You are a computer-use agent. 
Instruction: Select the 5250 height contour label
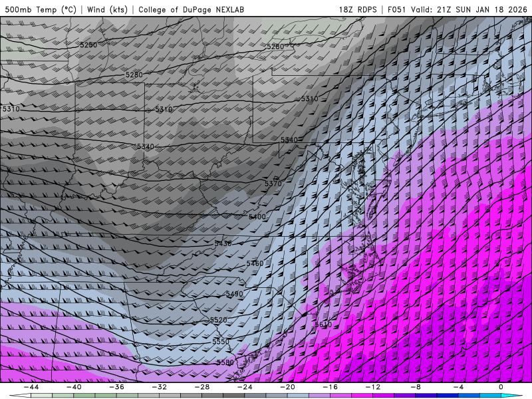(x=88, y=45)
